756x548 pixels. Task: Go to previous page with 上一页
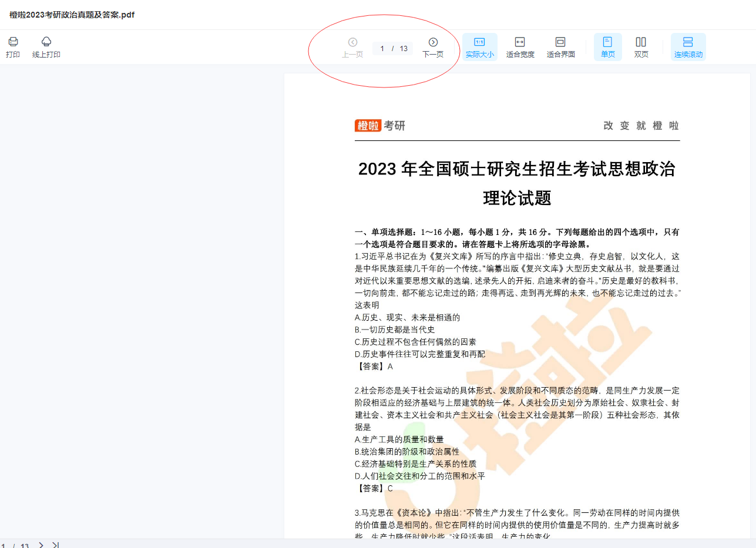coord(352,47)
